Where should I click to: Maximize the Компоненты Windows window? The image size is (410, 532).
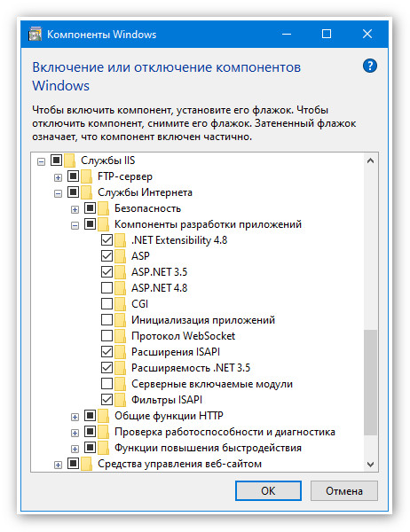[327, 34]
